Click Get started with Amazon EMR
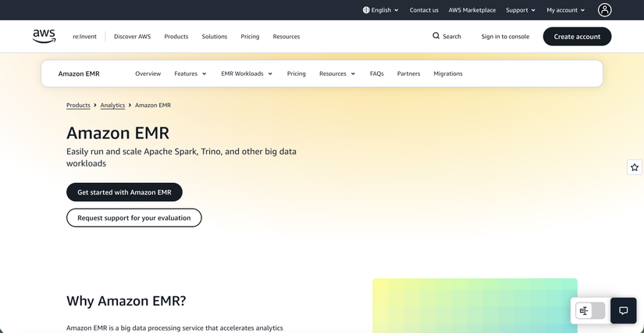644x333 pixels. click(124, 192)
